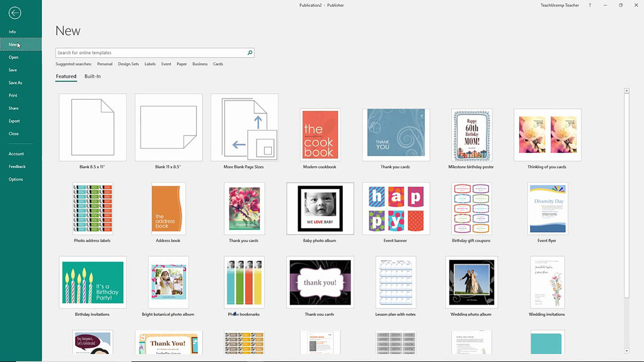The height and width of the screenshot is (362, 644).
Task: Open Help using the question mark icon
Action: [x=589, y=5]
